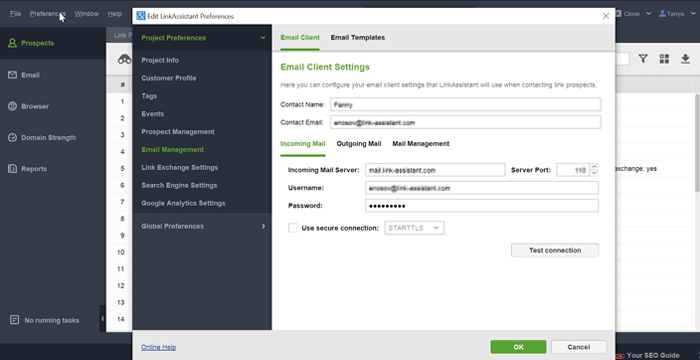The width and height of the screenshot is (700, 360).
Task: Open the Preferences menu
Action: click(48, 14)
